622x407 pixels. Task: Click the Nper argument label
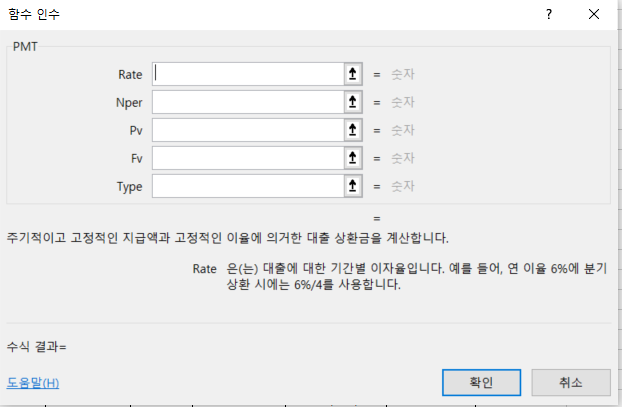pyautogui.click(x=129, y=102)
